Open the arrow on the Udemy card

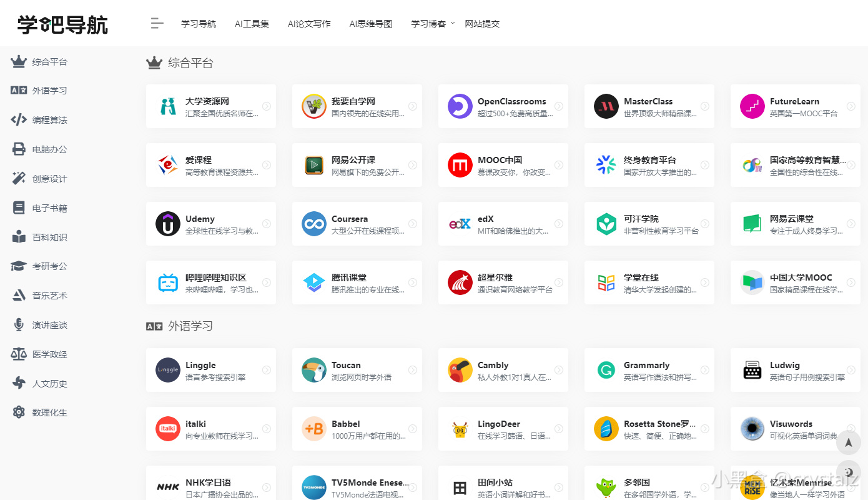click(x=267, y=224)
